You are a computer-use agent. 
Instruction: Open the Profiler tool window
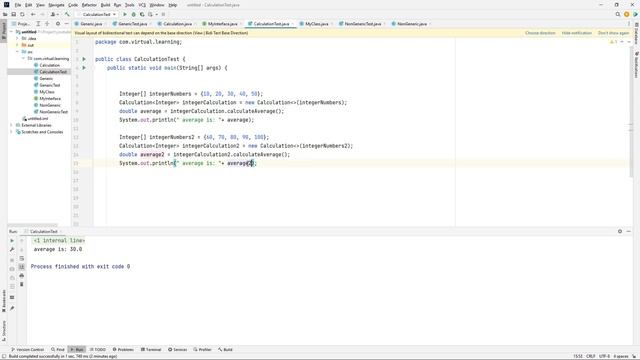coord(202,349)
